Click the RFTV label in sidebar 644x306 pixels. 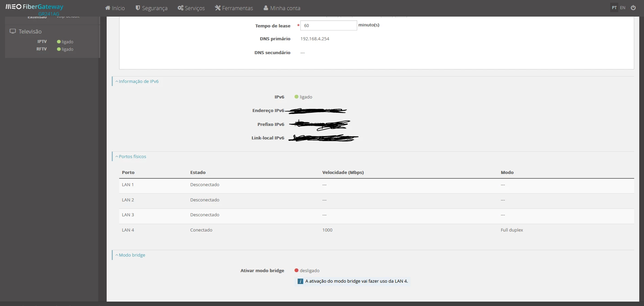click(x=42, y=49)
